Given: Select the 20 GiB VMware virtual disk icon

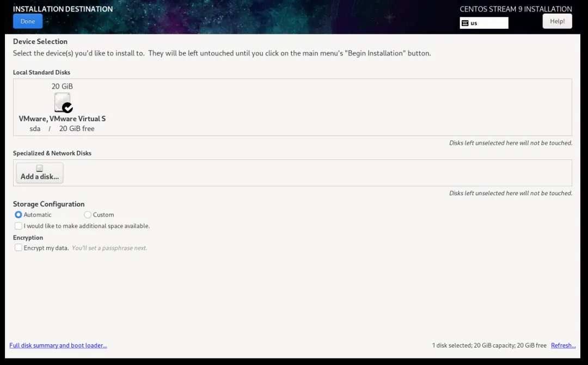Looking at the screenshot, I should point(62,102).
